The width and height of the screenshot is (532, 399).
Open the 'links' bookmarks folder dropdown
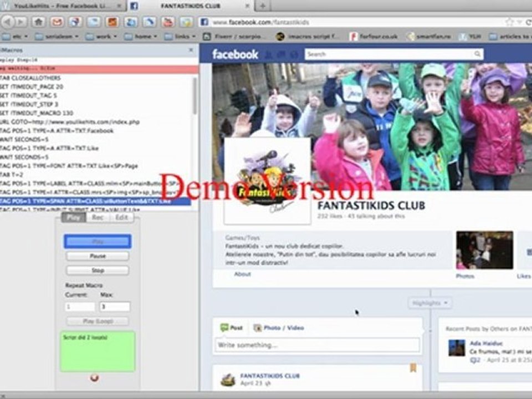[180, 37]
